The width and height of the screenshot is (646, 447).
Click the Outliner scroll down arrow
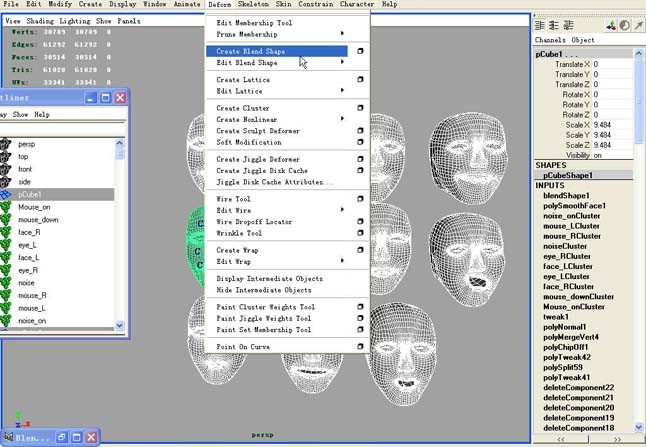tap(119, 325)
